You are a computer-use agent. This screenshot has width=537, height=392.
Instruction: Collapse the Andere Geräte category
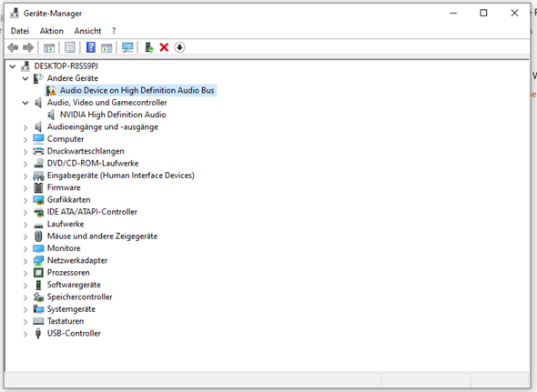point(25,78)
